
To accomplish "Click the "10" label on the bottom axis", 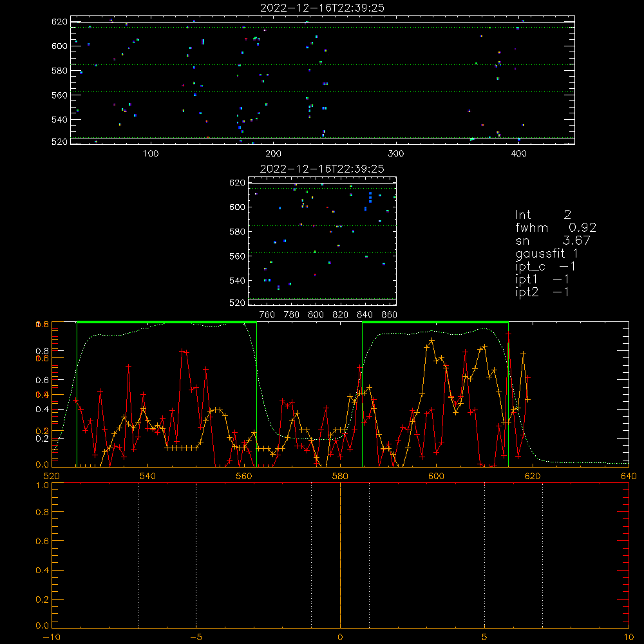I will pos(629,638).
